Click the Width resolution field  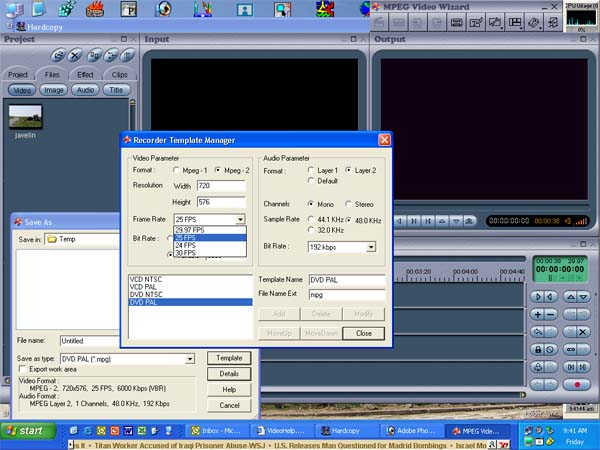221,186
